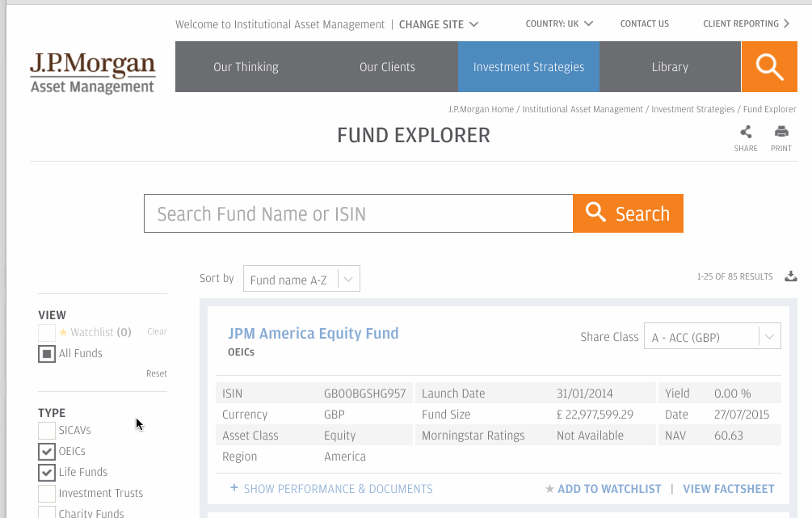Screen dimensions: 812x518
Task: Click the Region value America
Action: click(x=345, y=457)
